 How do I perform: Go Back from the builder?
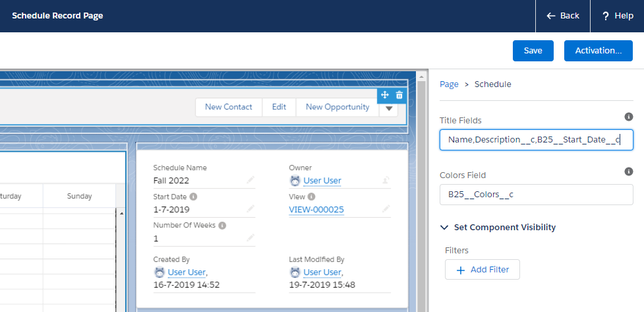pos(562,16)
